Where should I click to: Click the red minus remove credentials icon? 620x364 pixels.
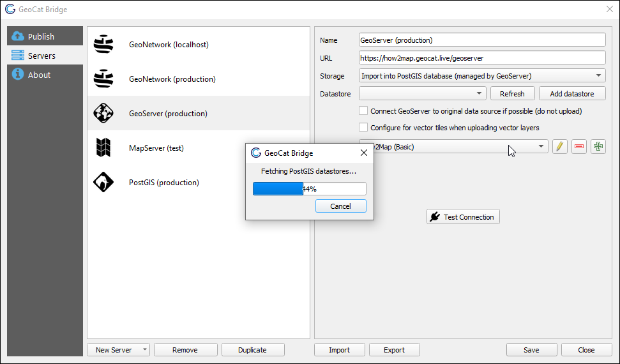(579, 147)
